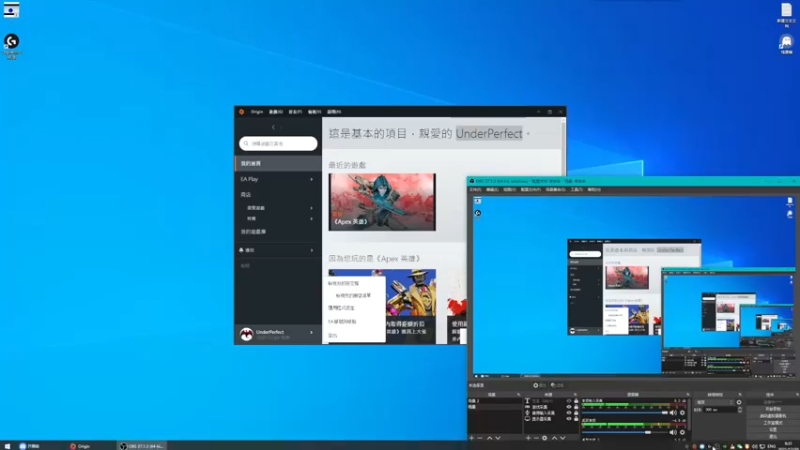Open source properties gear in sources toolbar

point(544,438)
